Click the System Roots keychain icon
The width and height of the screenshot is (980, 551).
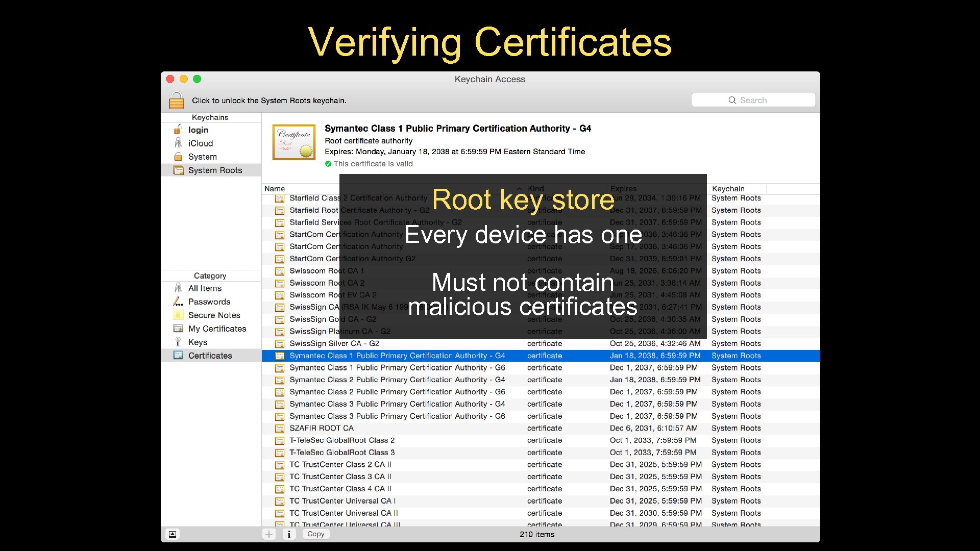(178, 170)
